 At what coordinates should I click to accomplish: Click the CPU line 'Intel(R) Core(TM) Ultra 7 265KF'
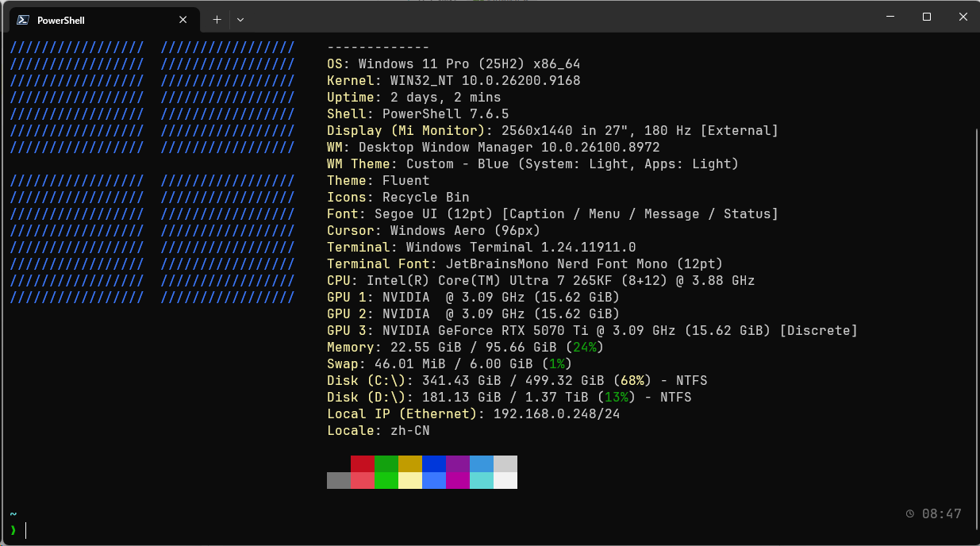(490, 281)
